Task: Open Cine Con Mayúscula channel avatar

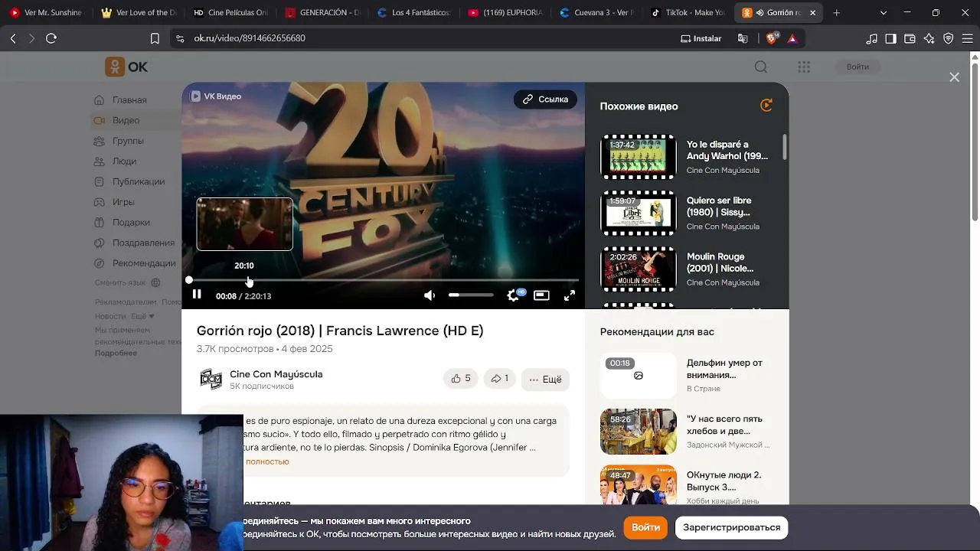Action: tap(211, 379)
